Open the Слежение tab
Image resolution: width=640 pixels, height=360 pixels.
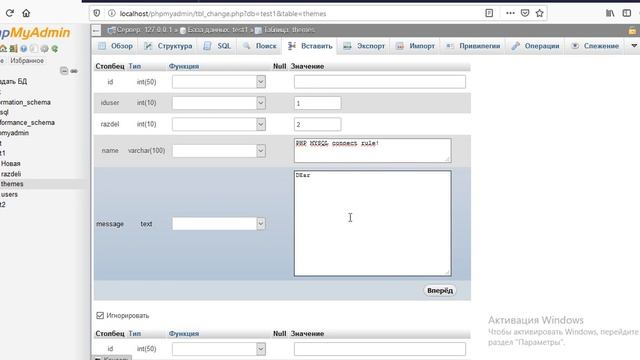click(595, 46)
